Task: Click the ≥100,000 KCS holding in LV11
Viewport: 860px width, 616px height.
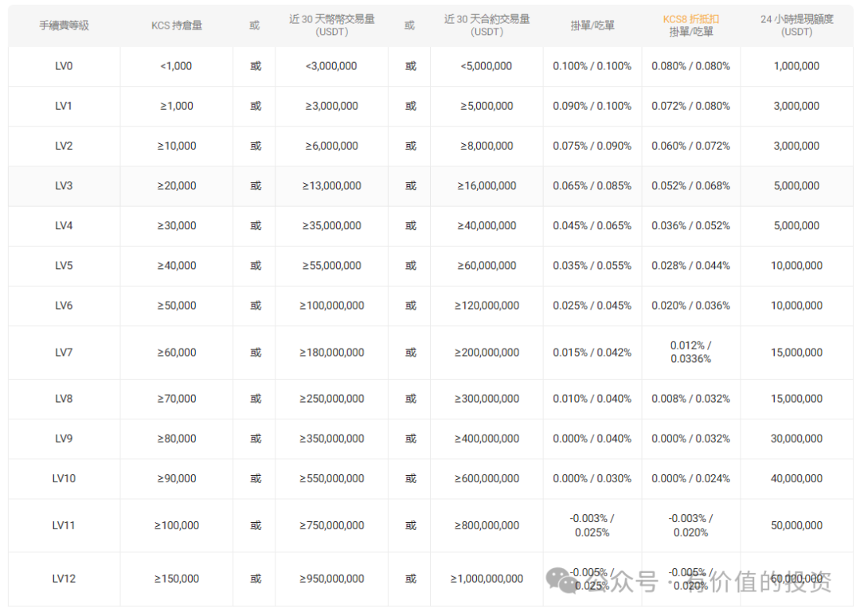Action: pyautogui.click(x=177, y=525)
